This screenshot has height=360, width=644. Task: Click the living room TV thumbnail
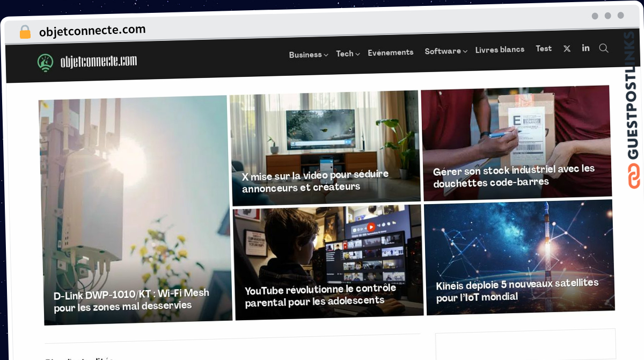point(325,148)
